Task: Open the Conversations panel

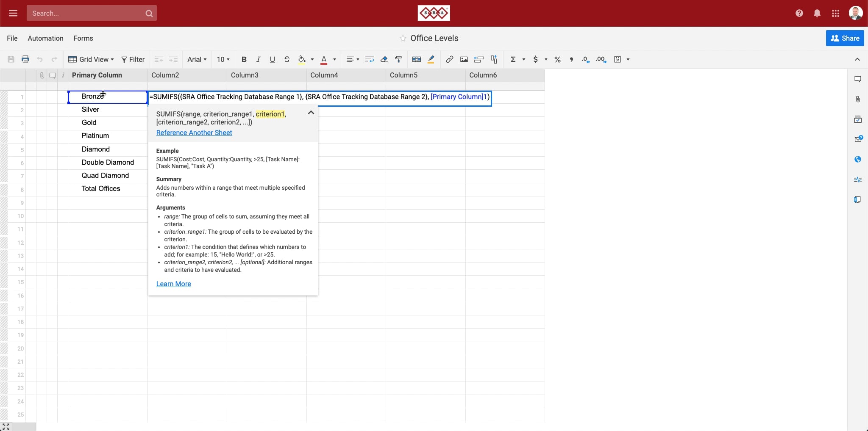Action: pyautogui.click(x=858, y=80)
